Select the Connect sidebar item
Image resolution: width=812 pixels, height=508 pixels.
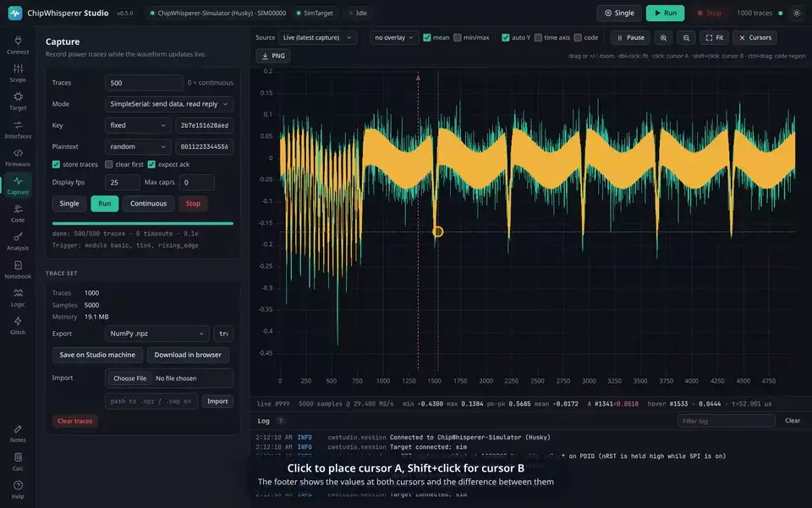tap(18, 45)
